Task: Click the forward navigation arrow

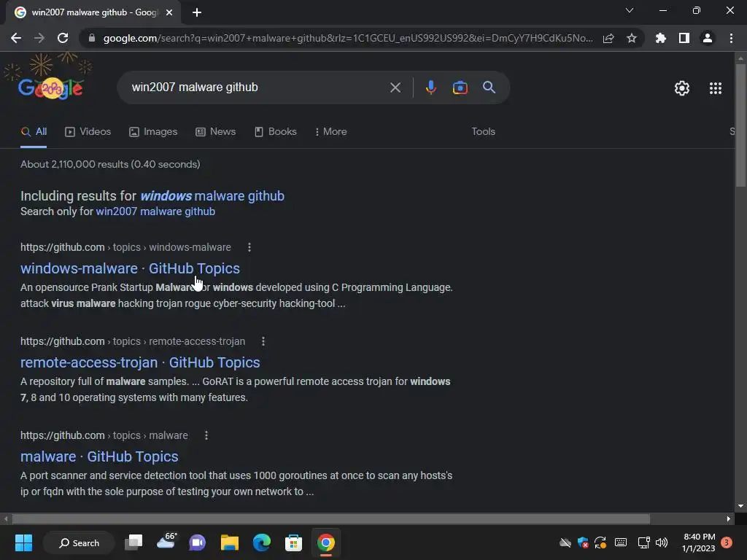Action: (39, 38)
